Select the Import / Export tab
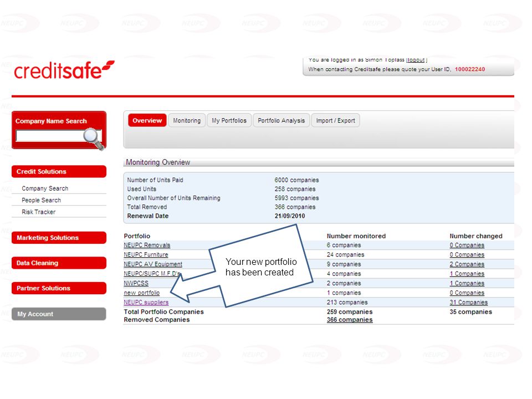 [336, 120]
